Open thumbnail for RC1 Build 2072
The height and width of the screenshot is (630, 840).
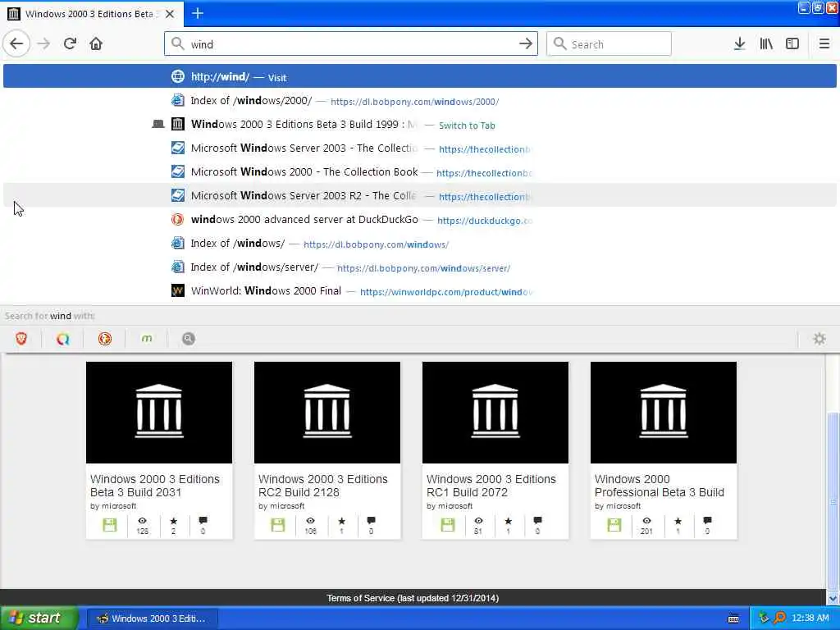[495, 413]
